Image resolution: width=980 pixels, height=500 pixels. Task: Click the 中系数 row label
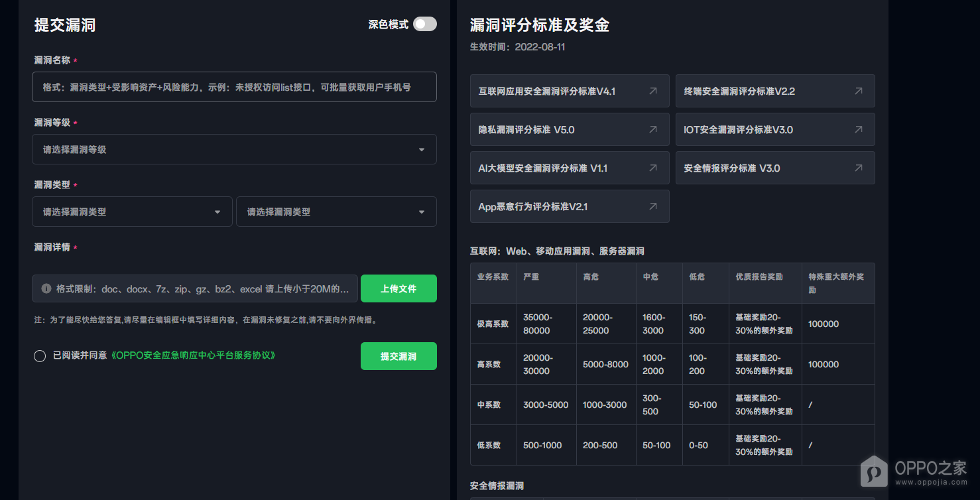tap(493, 405)
